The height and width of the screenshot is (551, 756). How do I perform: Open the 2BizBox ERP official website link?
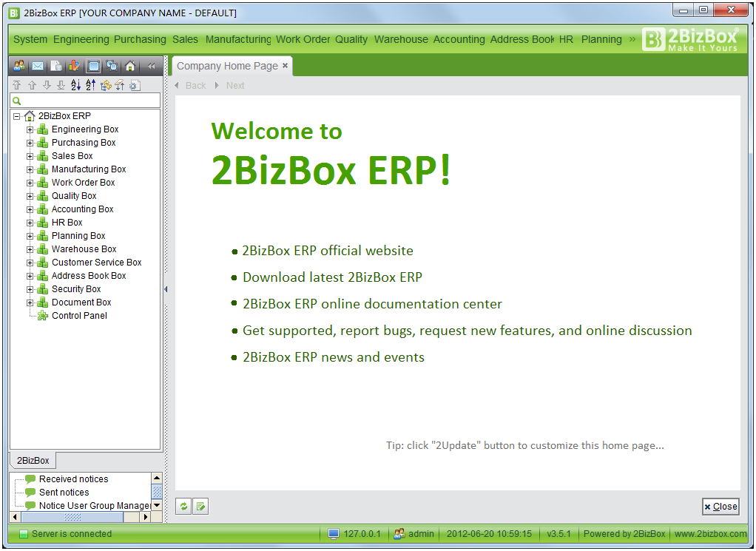click(x=328, y=251)
